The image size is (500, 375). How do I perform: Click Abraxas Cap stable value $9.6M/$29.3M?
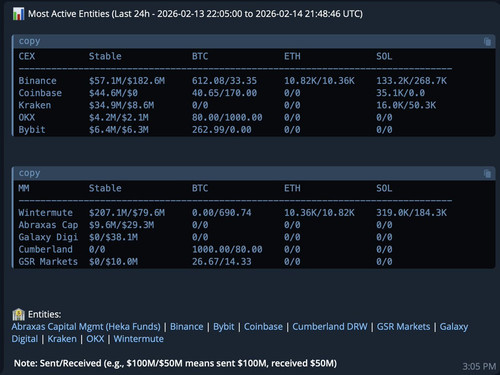coord(121,225)
